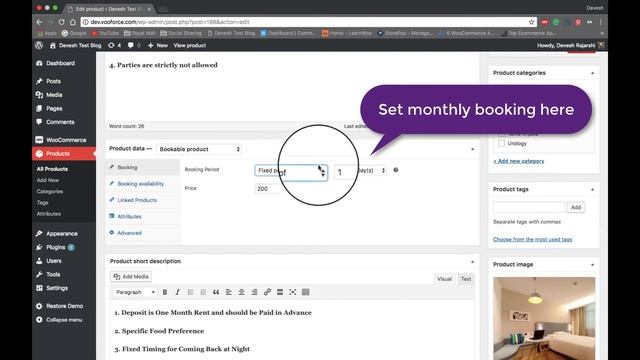Viewport: 640px width, 360px height.
Task: Go back using the browser back arrow
Action: [x=39, y=22]
